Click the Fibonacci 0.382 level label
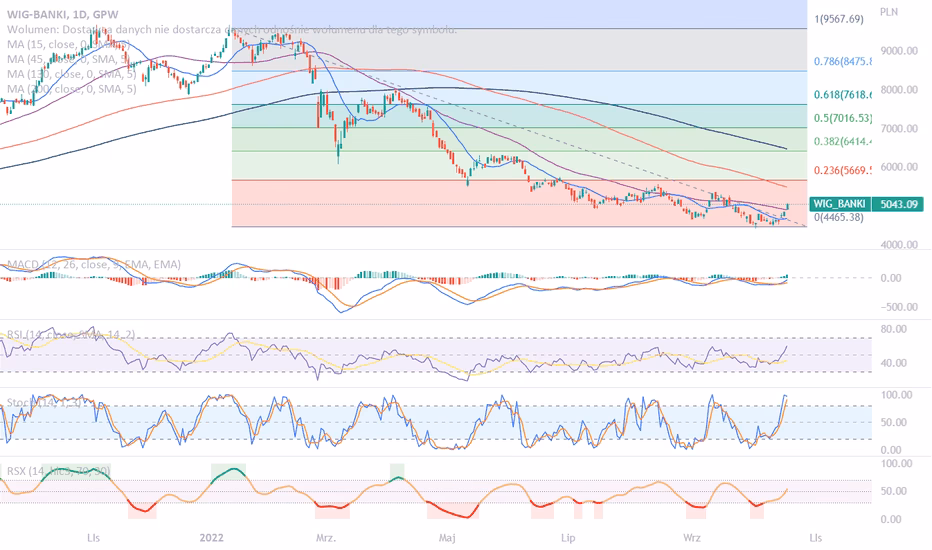 (x=842, y=141)
